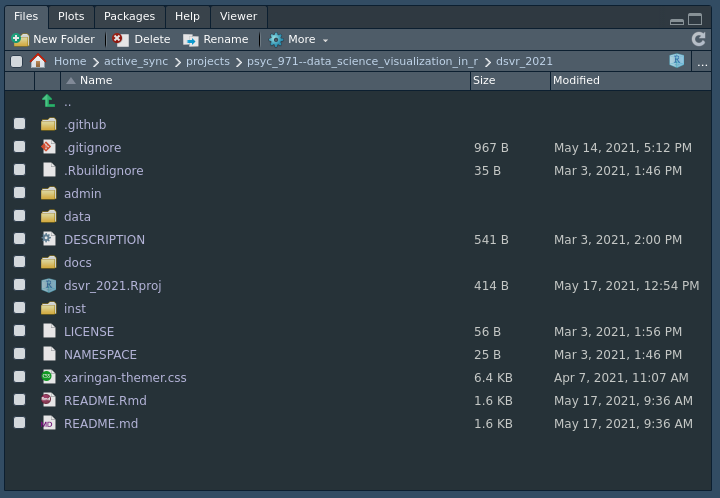Click the R project icon in breadcrumb bar
720x498 pixels.
tap(677, 61)
